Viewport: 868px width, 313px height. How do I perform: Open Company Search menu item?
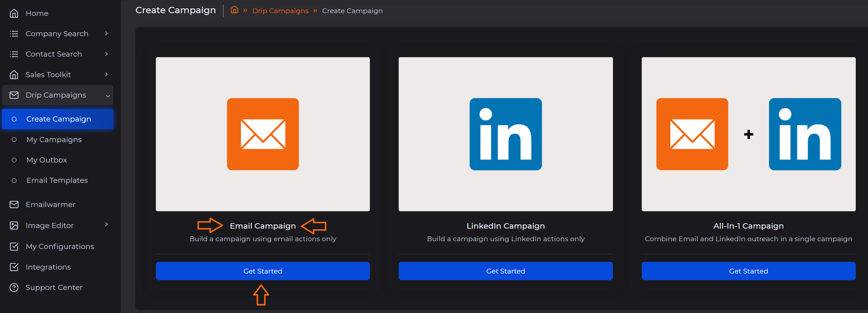(58, 34)
